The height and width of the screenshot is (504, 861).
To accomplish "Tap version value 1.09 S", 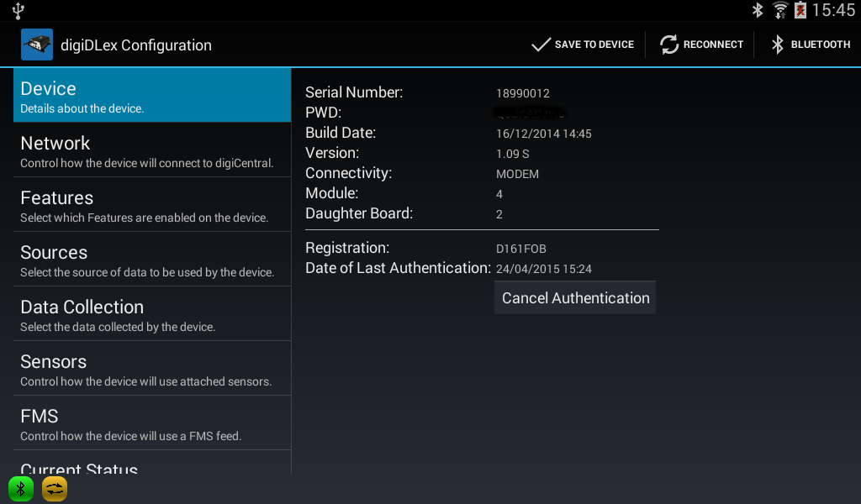I will (512, 154).
